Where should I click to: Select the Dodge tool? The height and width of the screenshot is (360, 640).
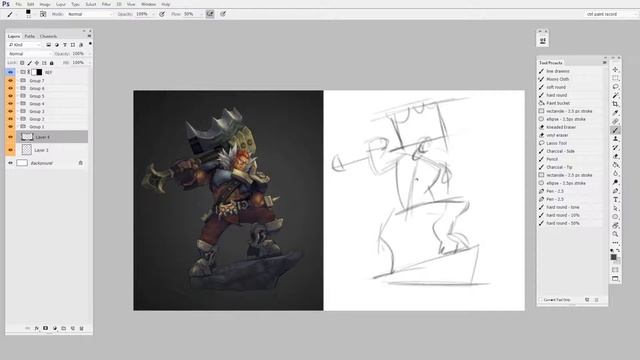[x=616, y=182]
